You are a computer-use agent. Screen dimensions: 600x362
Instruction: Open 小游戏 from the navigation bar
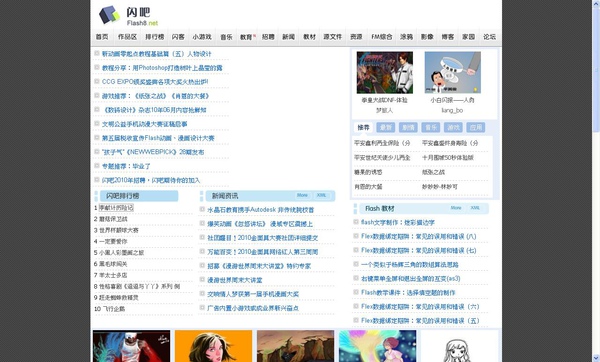[x=202, y=37]
